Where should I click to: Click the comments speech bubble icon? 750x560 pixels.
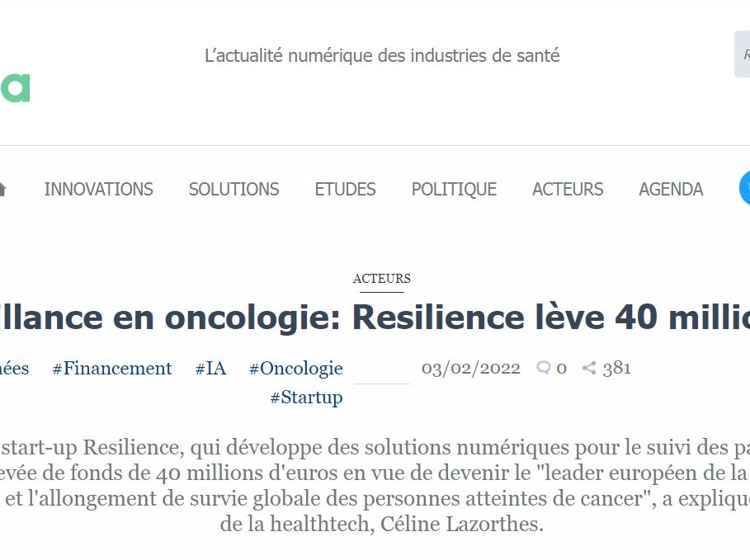coord(543,368)
